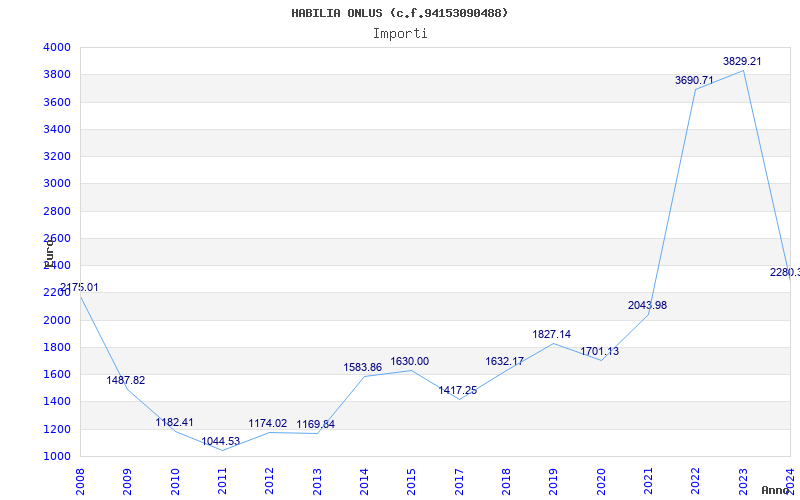Select the 1169.84 data label

coord(316,424)
